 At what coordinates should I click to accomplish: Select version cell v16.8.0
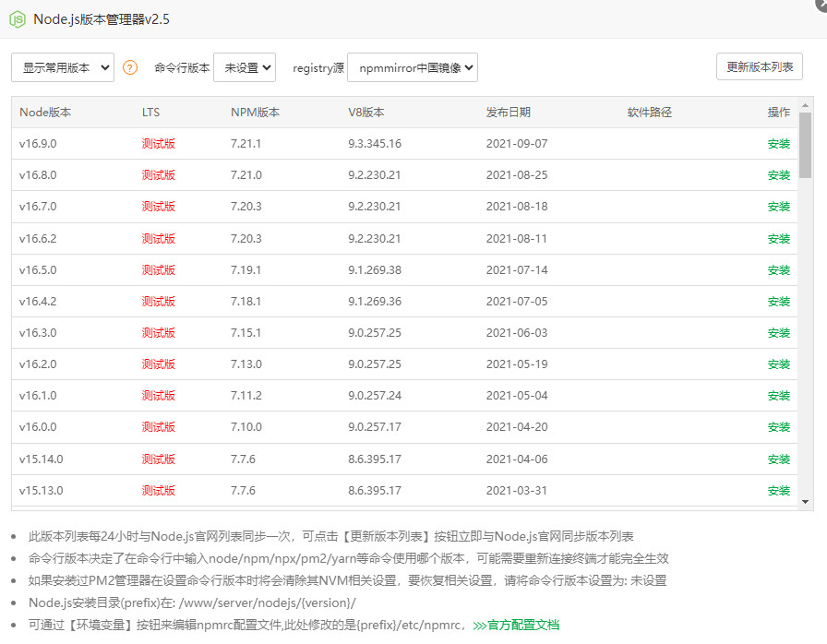click(x=38, y=175)
